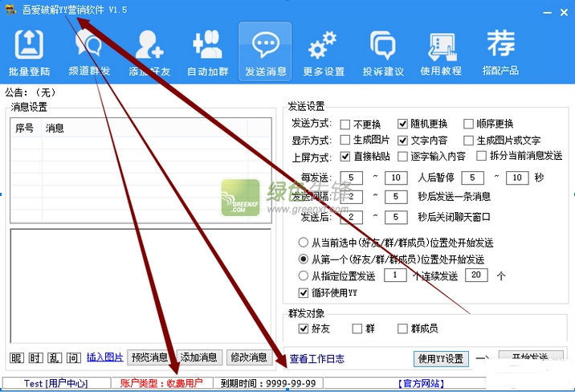The height and width of the screenshot is (392, 575).
Task: Click the 人后暂停 minimum seconds field
Action: click(472, 178)
